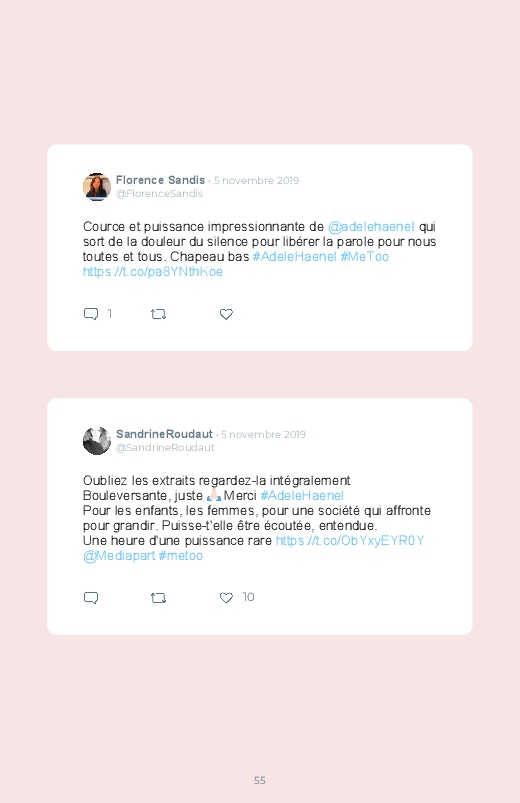Like the Florence Sandis tweet
This screenshot has height=803, width=520.
tap(226, 314)
